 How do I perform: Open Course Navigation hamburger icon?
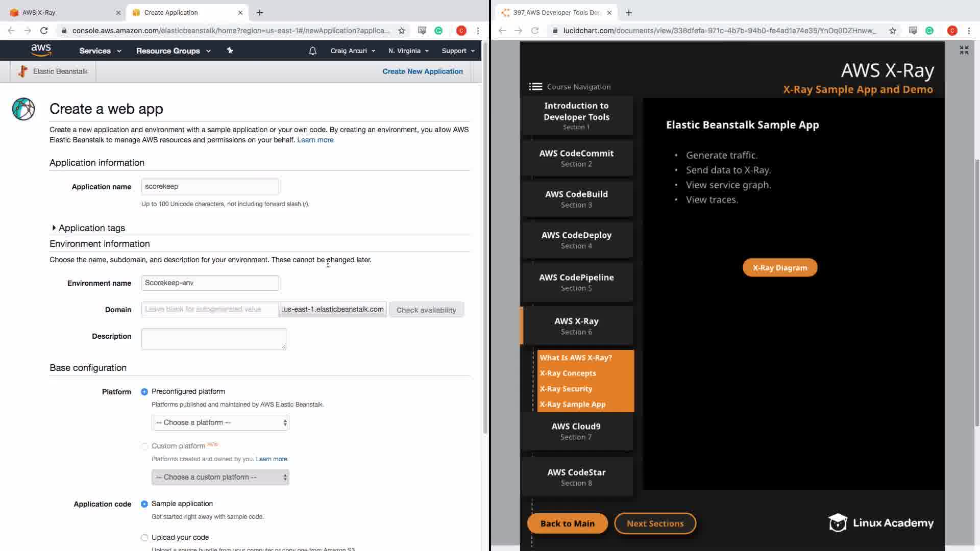[535, 87]
